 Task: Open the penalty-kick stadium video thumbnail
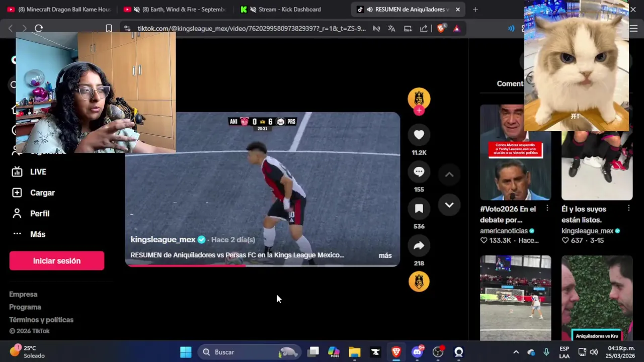click(515, 298)
